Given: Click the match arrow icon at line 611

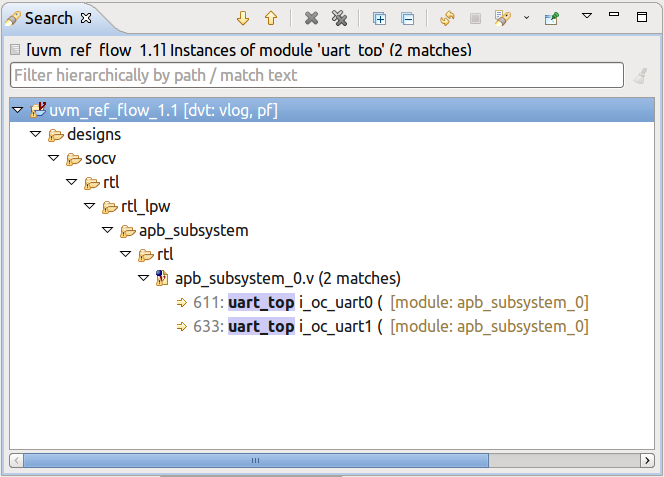Looking at the screenshot, I should tap(182, 302).
